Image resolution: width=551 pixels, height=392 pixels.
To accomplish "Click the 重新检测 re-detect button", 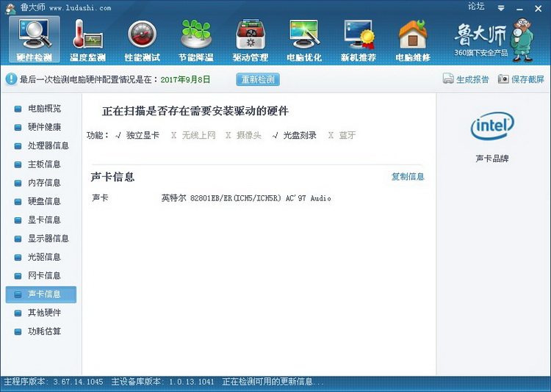I will click(x=258, y=79).
